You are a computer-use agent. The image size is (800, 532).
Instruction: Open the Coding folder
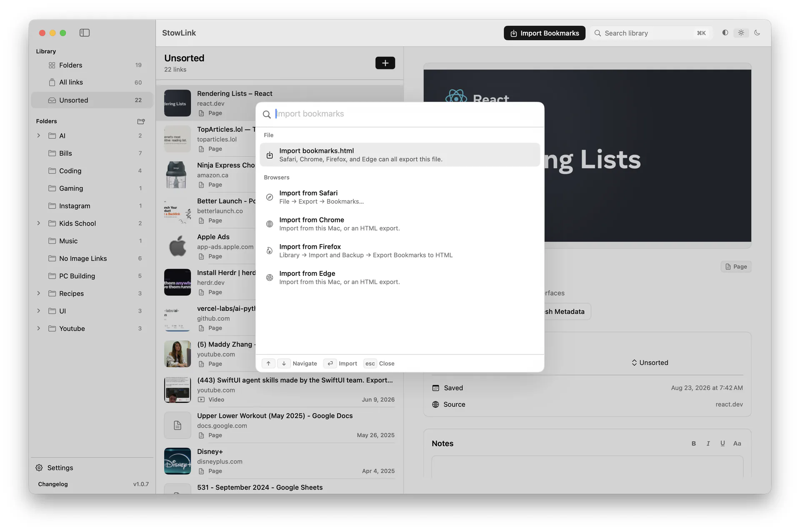(x=92, y=171)
